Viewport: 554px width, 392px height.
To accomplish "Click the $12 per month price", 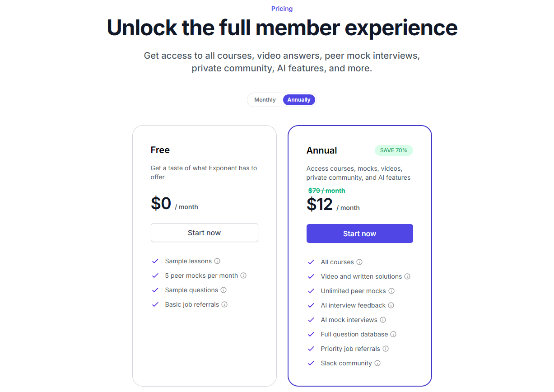I will click(x=333, y=205).
